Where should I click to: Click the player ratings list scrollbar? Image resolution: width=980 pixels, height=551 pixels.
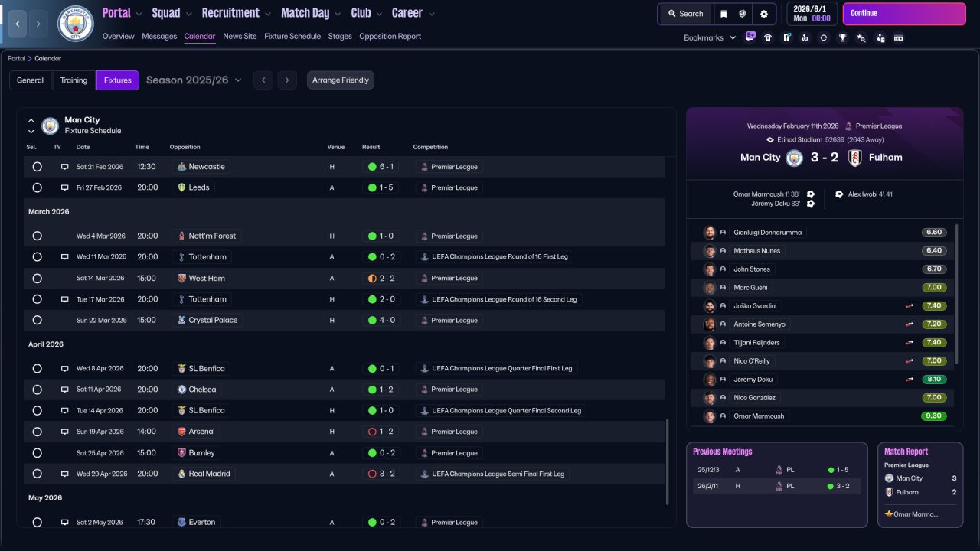click(x=958, y=295)
